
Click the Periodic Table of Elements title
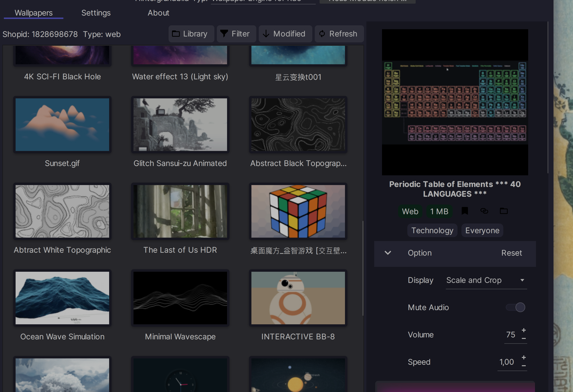(455, 189)
